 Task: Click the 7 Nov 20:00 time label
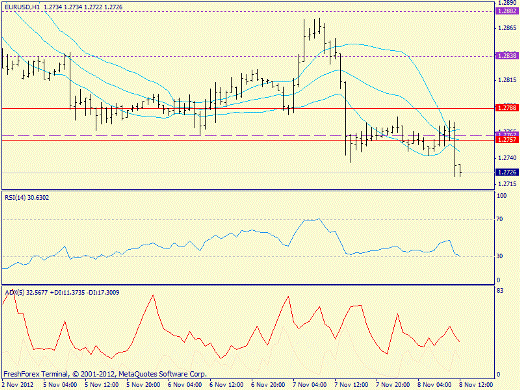[x=393, y=385]
